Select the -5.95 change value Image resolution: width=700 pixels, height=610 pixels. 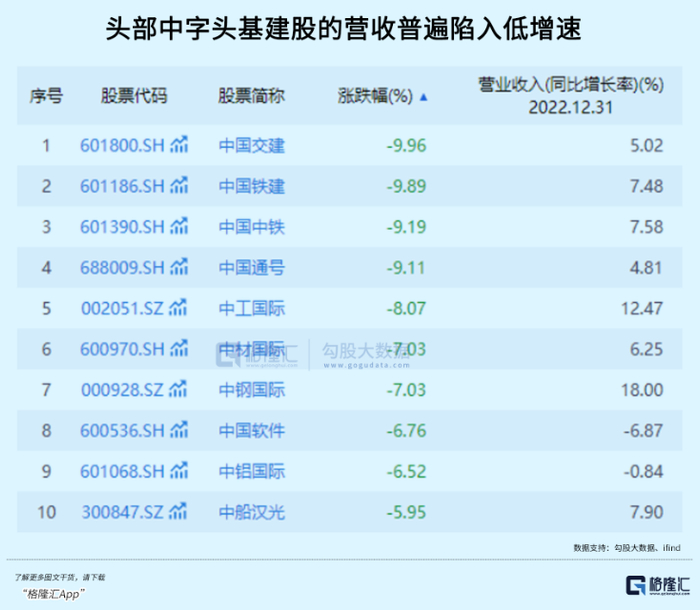(406, 512)
